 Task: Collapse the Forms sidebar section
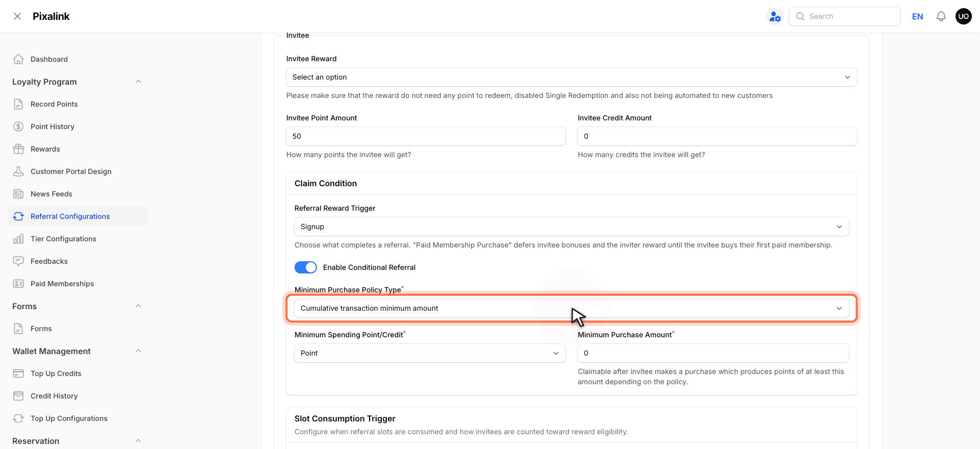click(138, 306)
